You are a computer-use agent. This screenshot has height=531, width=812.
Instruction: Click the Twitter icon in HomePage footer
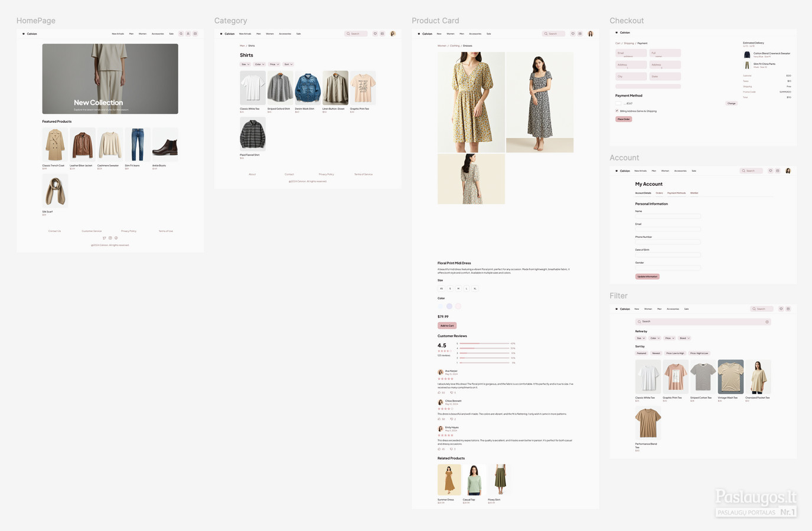pyautogui.click(x=105, y=238)
